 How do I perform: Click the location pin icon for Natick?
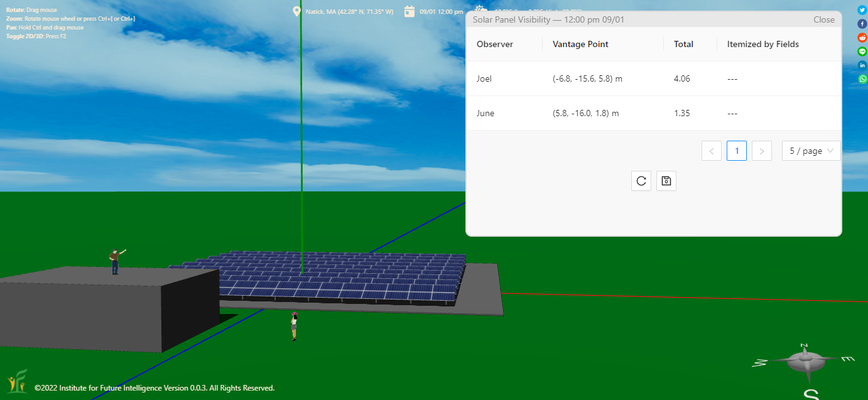pyautogui.click(x=297, y=11)
